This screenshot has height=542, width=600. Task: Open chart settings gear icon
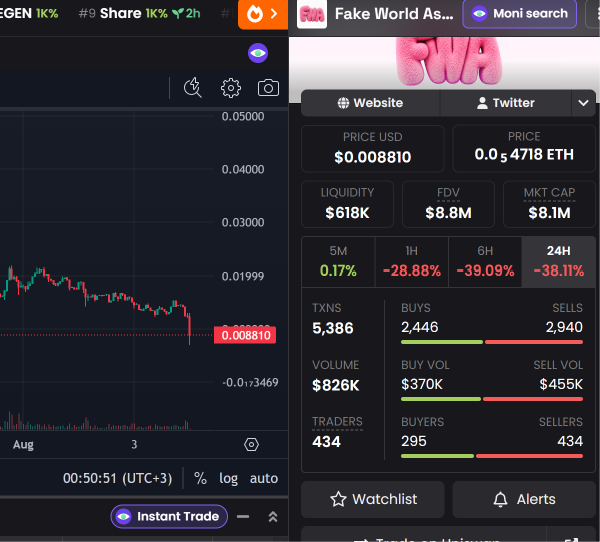(231, 88)
